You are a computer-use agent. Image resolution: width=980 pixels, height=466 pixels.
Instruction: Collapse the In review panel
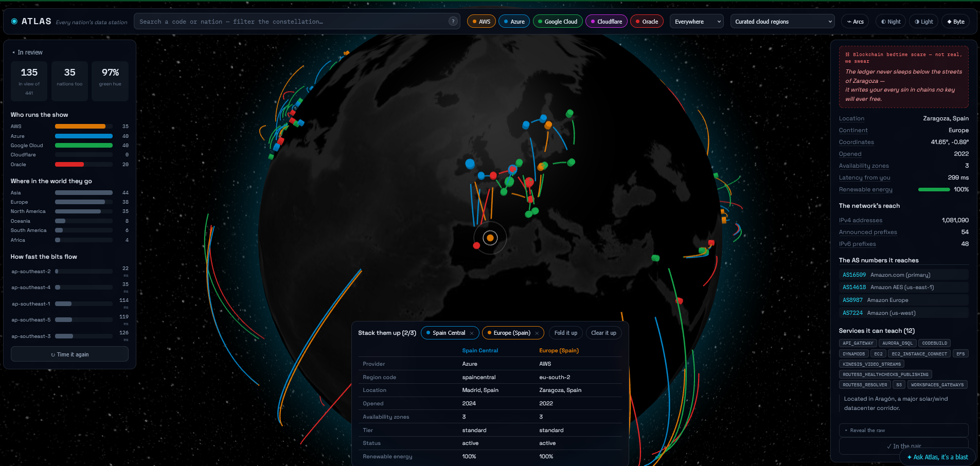click(x=27, y=52)
